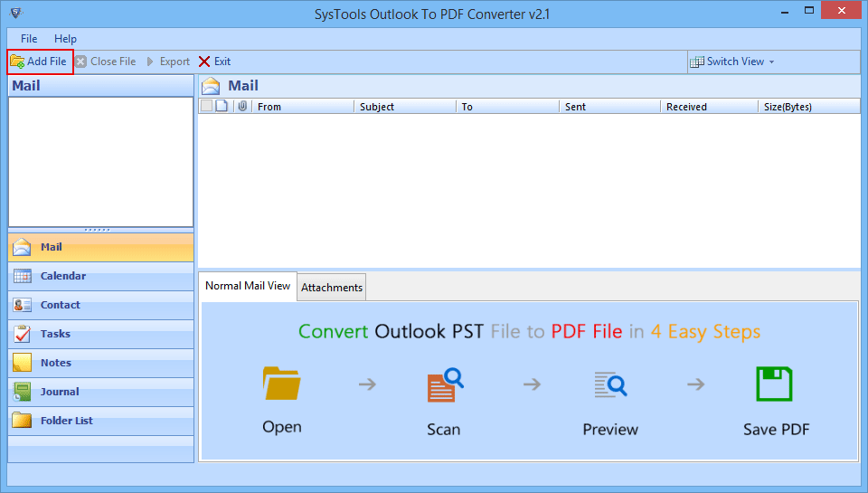Viewport: 868px width, 493px height.
Task: Click the "Save PDF" caption text
Action: click(776, 430)
